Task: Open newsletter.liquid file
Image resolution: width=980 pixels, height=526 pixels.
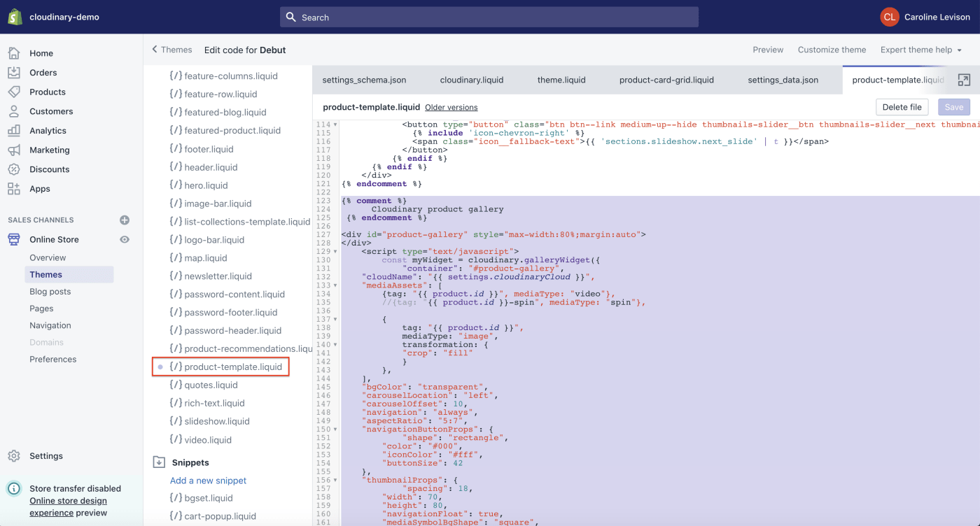Action: pos(211,276)
